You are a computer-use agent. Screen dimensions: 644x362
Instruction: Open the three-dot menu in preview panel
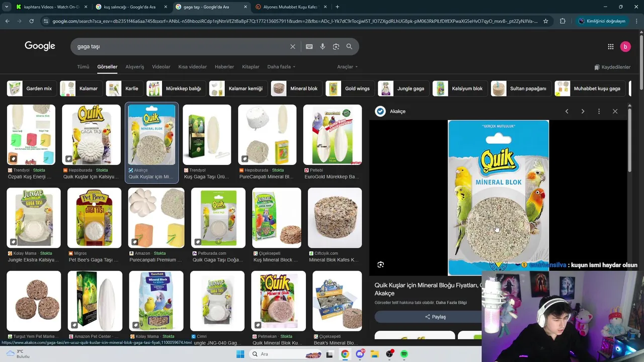(x=599, y=111)
